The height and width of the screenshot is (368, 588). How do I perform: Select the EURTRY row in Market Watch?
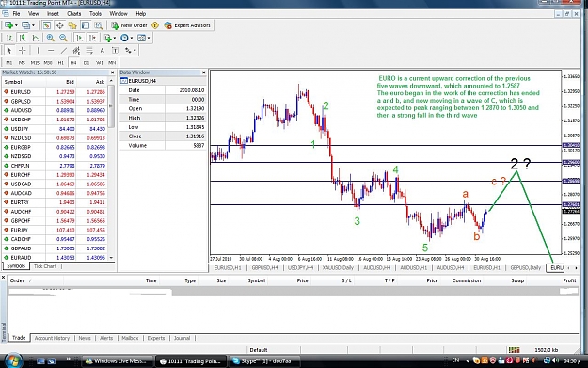[55, 202]
